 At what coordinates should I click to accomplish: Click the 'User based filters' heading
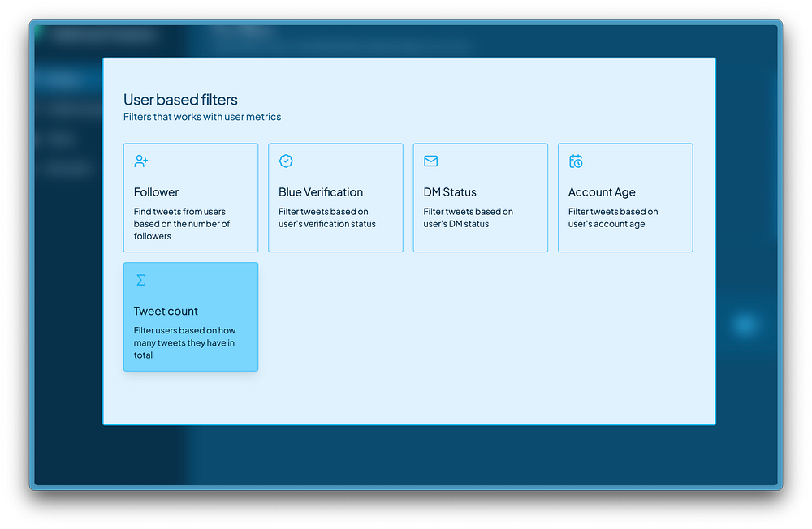click(180, 99)
